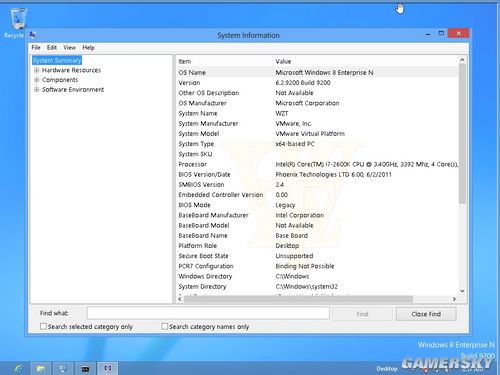The width and height of the screenshot is (500, 375).
Task: Select the System Directory row
Action: click(317, 287)
